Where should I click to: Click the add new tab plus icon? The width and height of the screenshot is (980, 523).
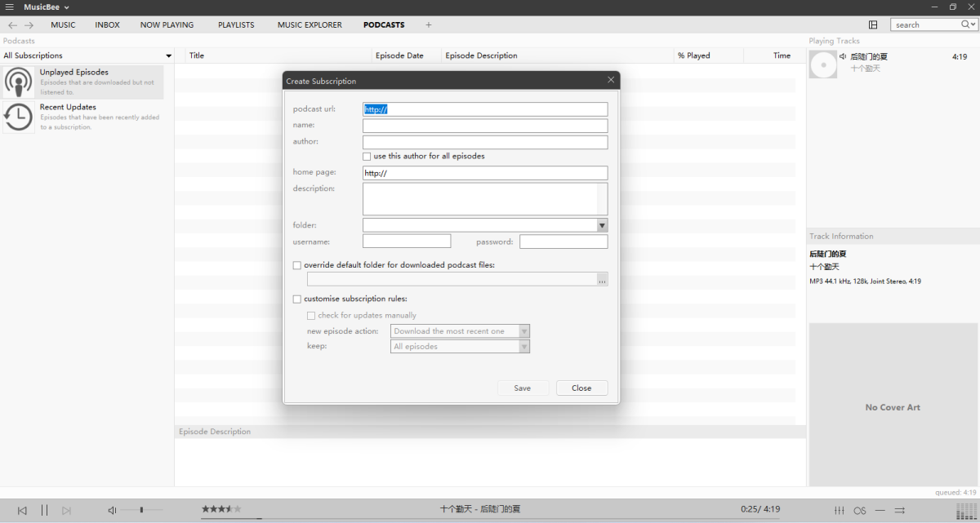[x=428, y=24]
